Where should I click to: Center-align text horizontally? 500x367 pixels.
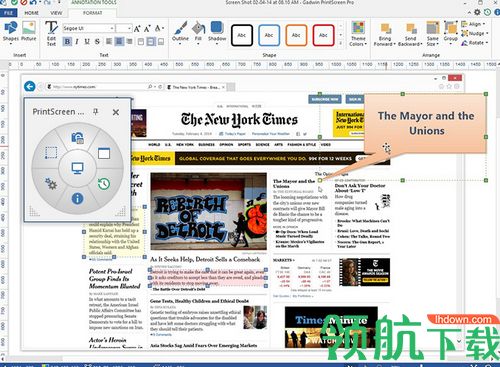coord(119,42)
